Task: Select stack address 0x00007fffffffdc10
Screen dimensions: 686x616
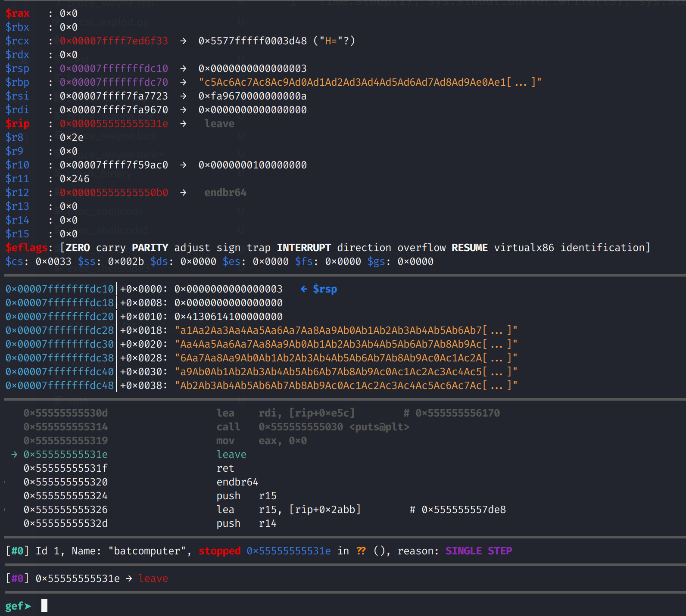Action: click(x=59, y=289)
